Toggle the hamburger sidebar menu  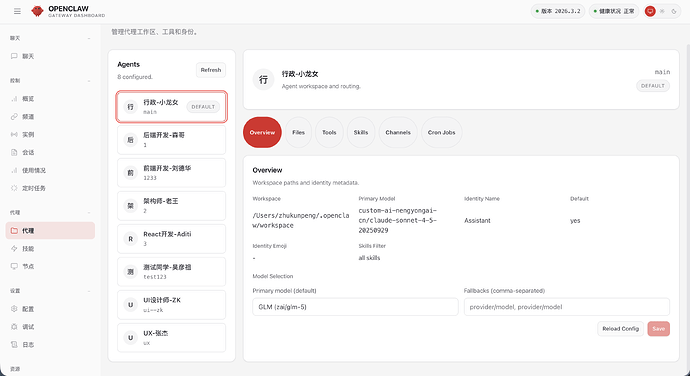pos(17,11)
